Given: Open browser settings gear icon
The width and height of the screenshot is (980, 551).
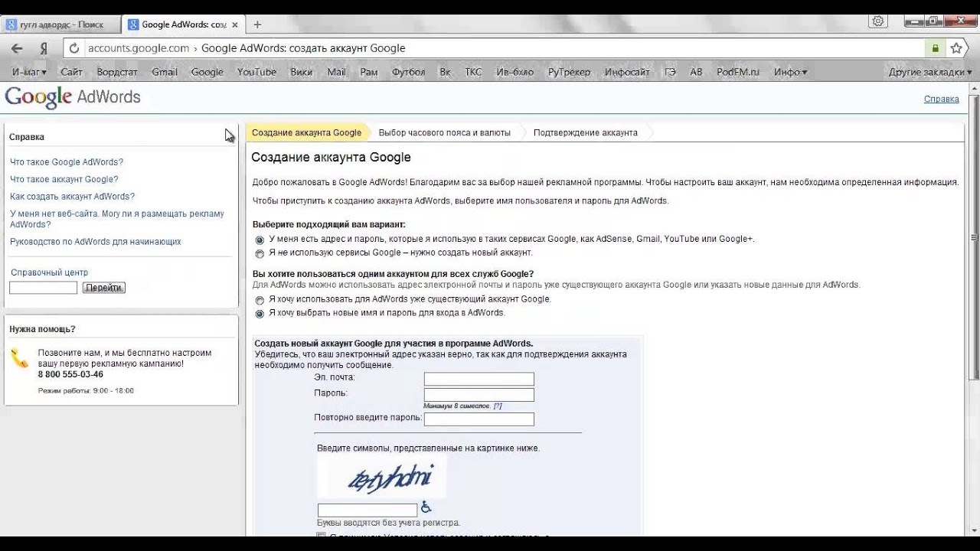Looking at the screenshot, I should click(x=878, y=21).
